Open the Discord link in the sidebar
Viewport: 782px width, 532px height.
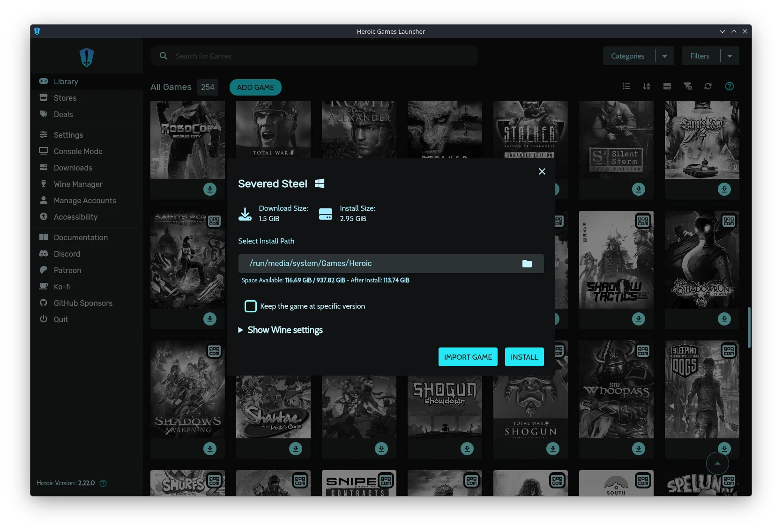click(87, 254)
